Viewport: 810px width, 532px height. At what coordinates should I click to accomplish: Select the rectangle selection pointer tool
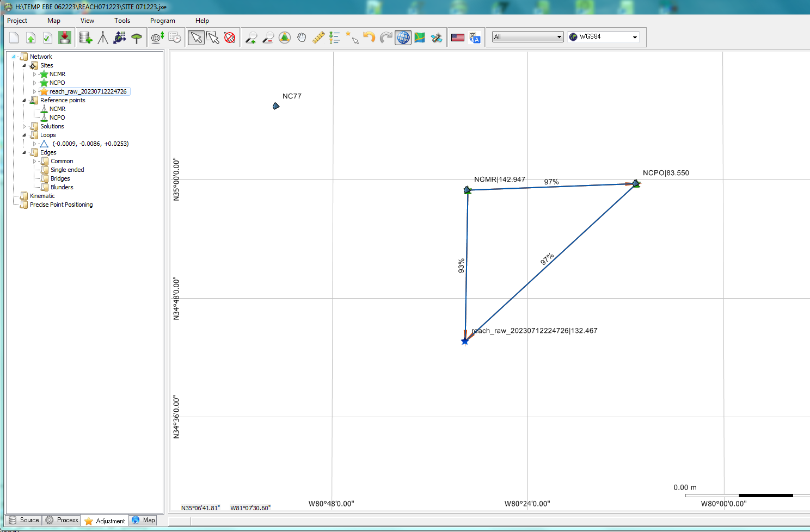tap(213, 38)
